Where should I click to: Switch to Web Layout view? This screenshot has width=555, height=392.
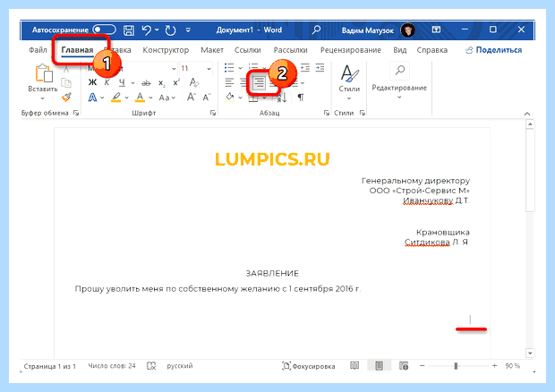click(404, 365)
